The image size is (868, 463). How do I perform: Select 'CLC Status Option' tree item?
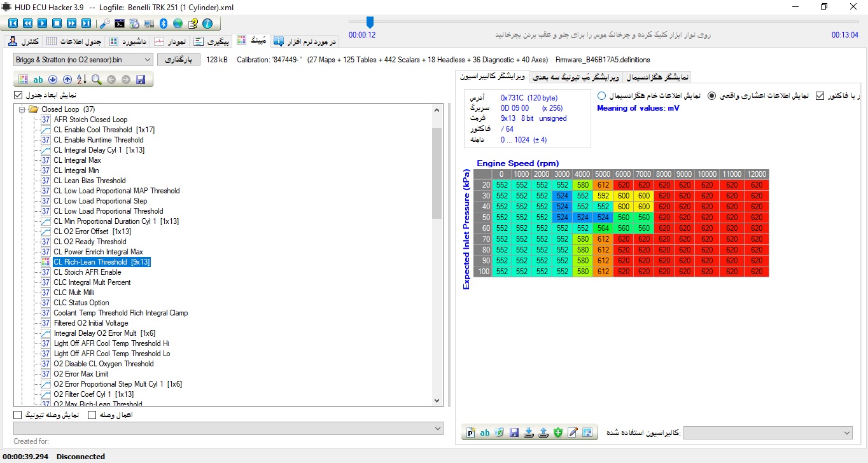tap(81, 303)
